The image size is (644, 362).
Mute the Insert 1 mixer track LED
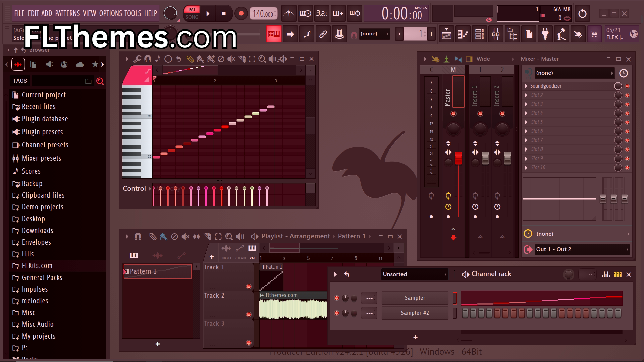[480, 114]
